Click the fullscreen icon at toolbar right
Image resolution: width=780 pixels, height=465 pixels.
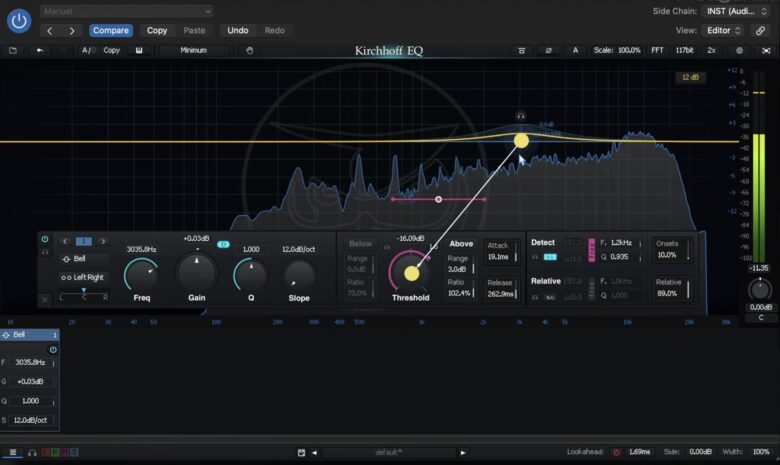pyautogui.click(x=764, y=50)
